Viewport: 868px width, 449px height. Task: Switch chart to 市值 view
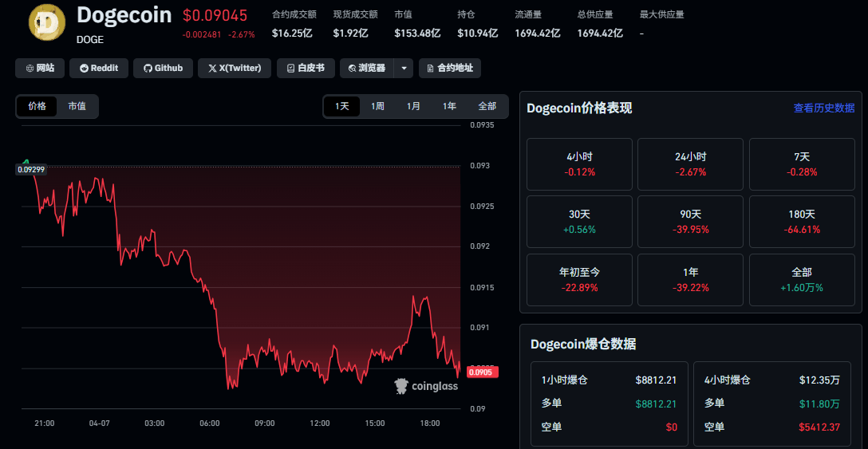[x=77, y=106]
